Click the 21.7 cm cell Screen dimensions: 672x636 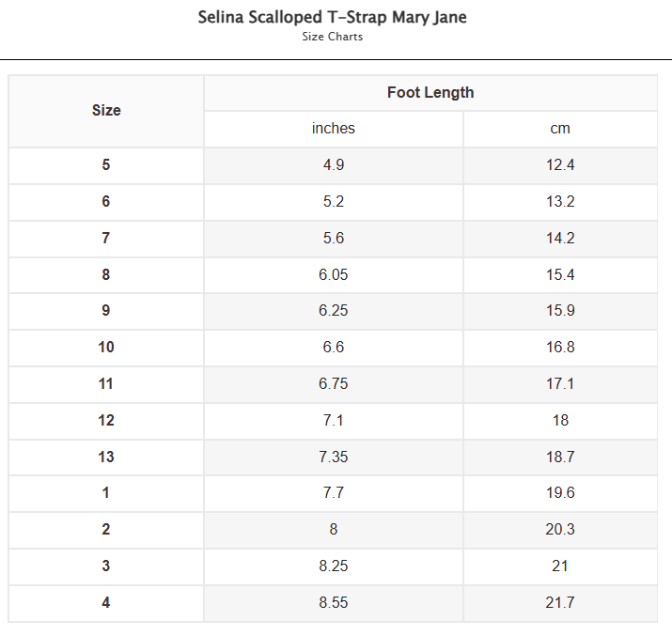click(x=560, y=603)
